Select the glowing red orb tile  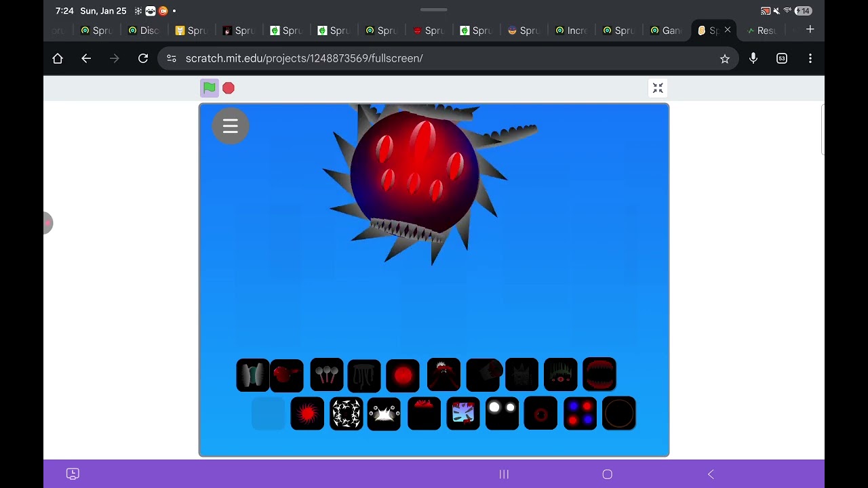click(x=403, y=375)
